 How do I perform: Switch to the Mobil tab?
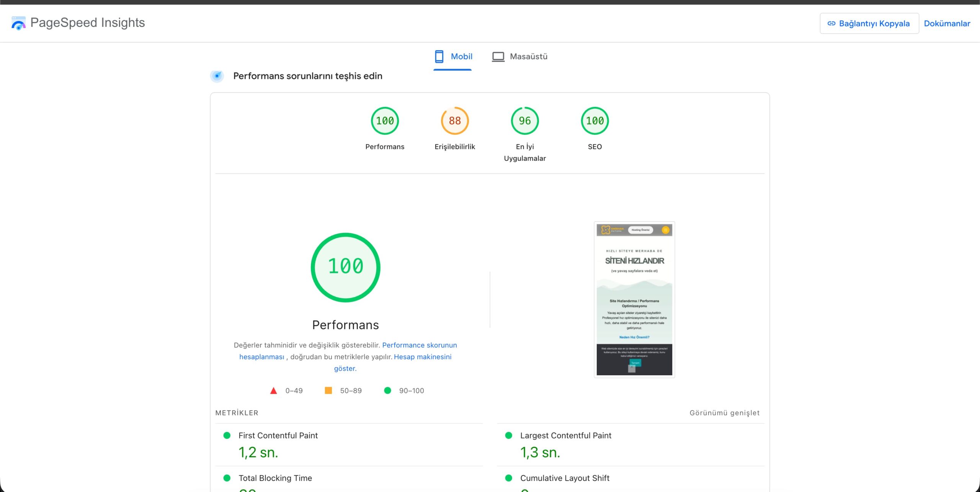click(461, 57)
